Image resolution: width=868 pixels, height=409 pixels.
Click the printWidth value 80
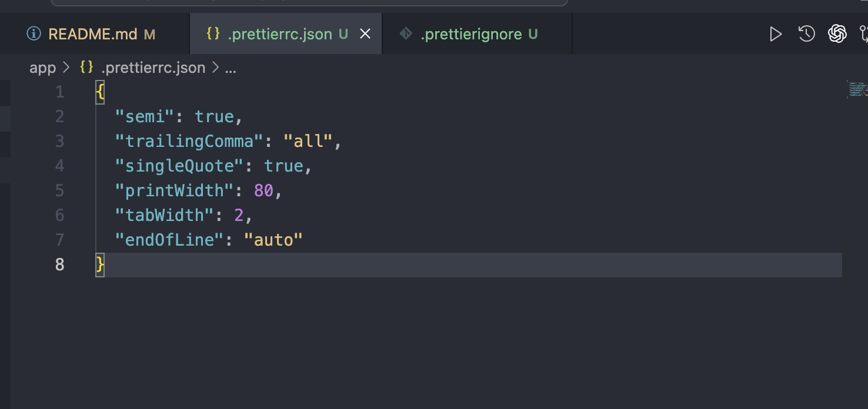pyautogui.click(x=263, y=190)
